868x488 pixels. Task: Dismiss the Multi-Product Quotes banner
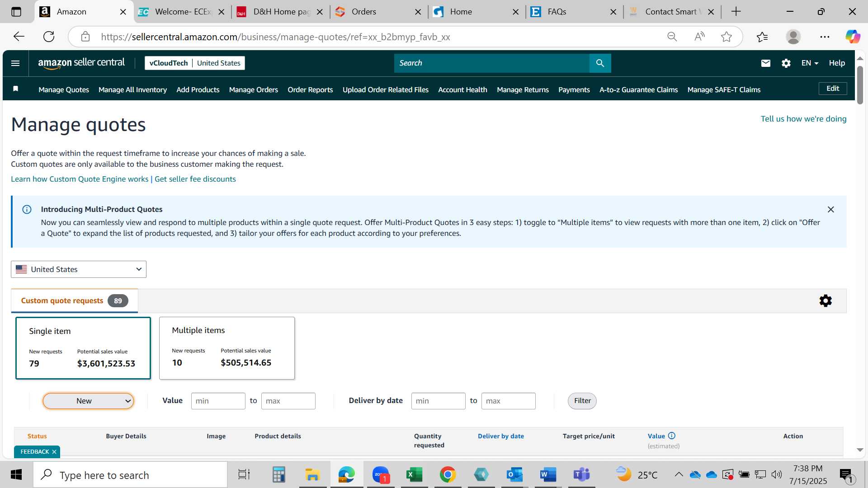click(830, 210)
